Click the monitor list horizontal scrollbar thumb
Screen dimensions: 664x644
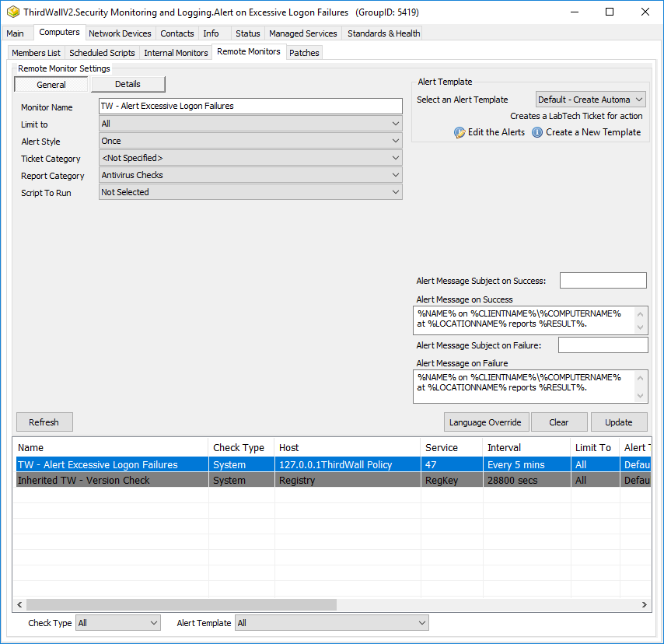coord(181,604)
